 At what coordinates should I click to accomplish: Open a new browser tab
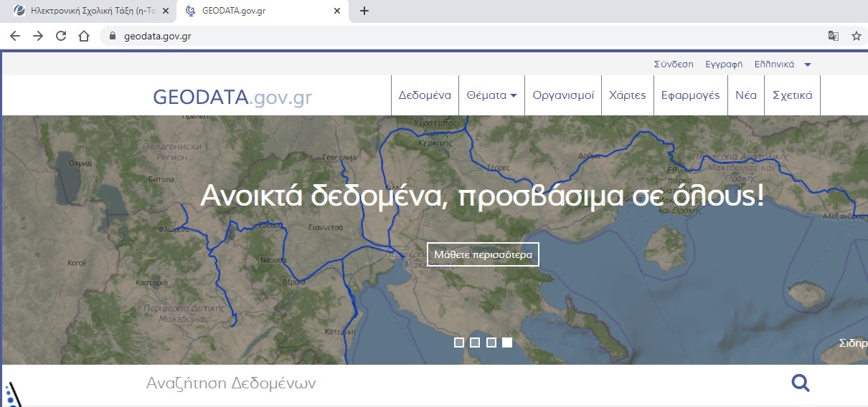click(364, 11)
